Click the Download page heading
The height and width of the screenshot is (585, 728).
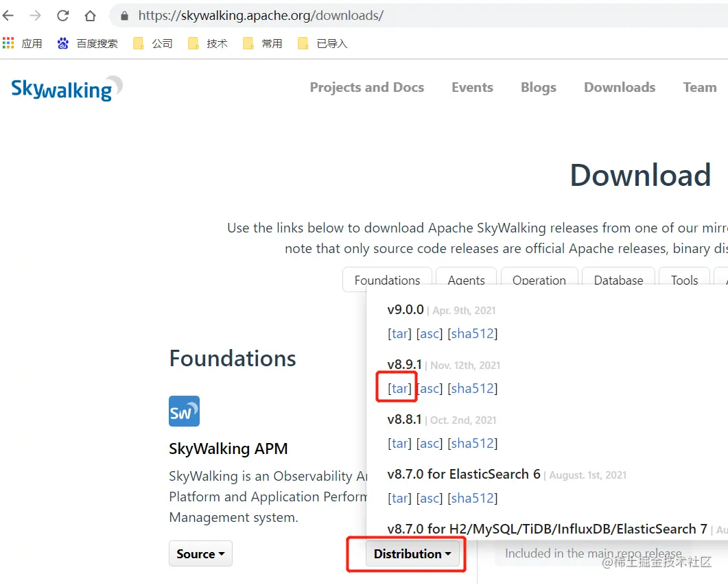tap(640, 175)
